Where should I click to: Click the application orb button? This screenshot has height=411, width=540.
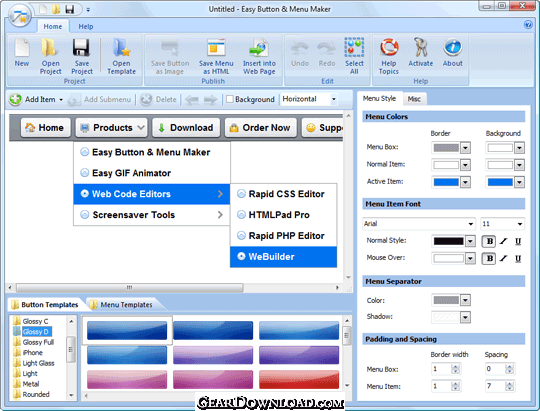pyautogui.click(x=20, y=15)
